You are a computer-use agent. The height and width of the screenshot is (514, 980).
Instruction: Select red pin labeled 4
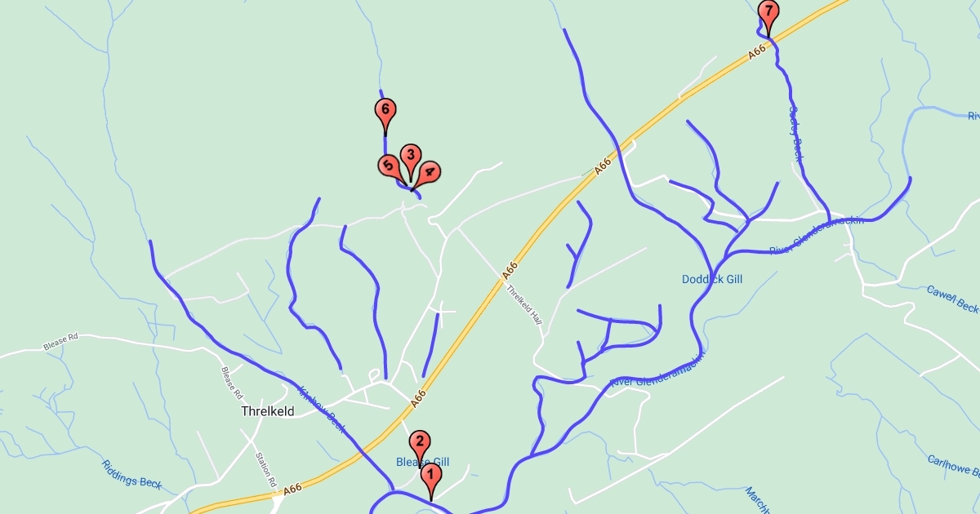click(427, 173)
